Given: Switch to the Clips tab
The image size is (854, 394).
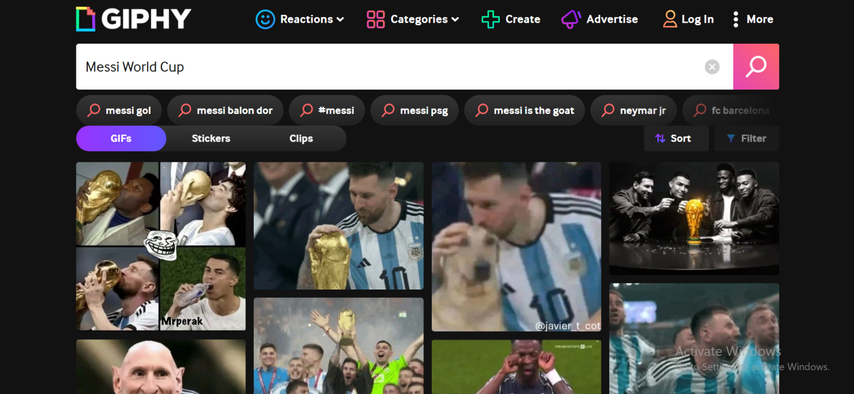Looking at the screenshot, I should [x=301, y=138].
